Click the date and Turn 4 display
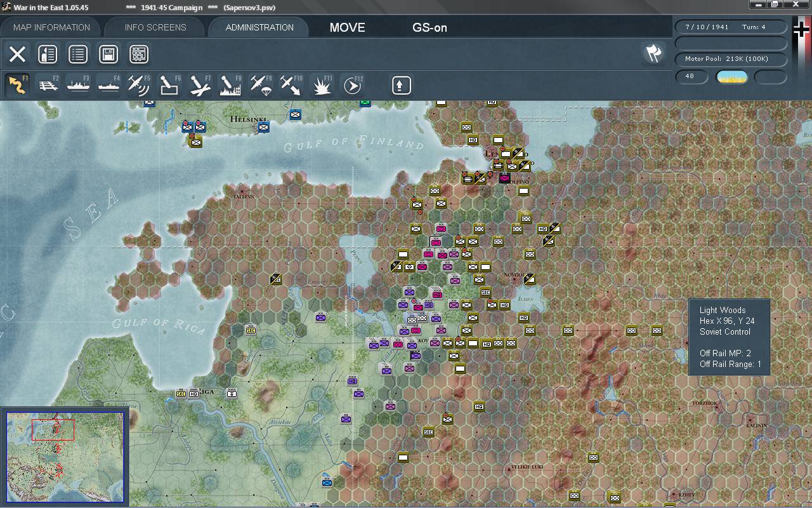This screenshot has height=508, width=812. [730, 27]
